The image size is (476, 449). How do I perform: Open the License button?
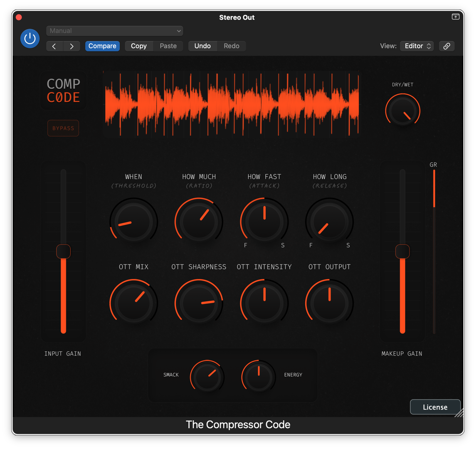click(x=435, y=407)
